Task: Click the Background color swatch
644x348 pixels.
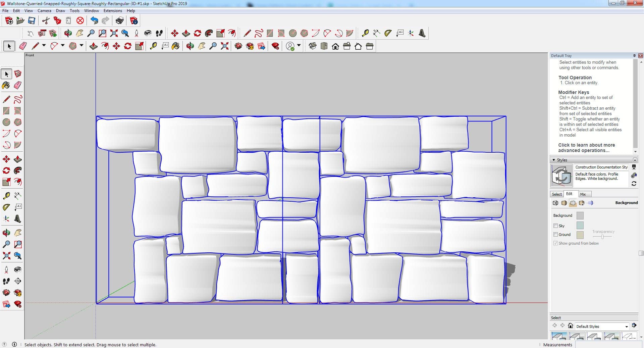Action: click(x=580, y=215)
